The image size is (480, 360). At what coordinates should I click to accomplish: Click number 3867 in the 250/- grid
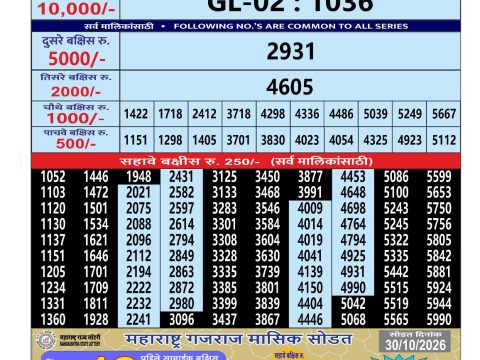(268, 320)
